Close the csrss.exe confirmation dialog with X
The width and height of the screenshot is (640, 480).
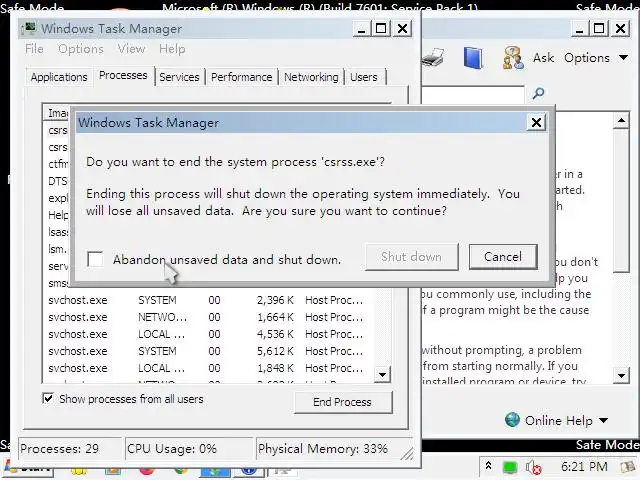536,122
